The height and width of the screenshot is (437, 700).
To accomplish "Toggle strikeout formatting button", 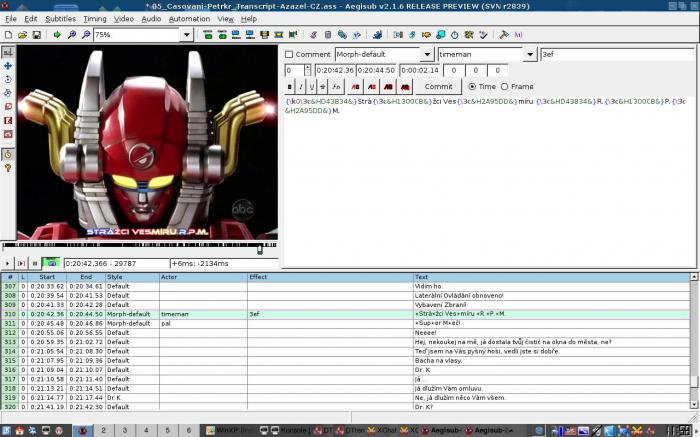I will pyautogui.click(x=322, y=87).
